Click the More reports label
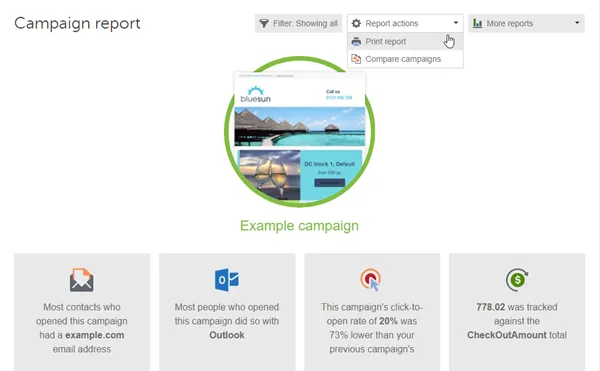The height and width of the screenshot is (371, 600). pos(510,23)
